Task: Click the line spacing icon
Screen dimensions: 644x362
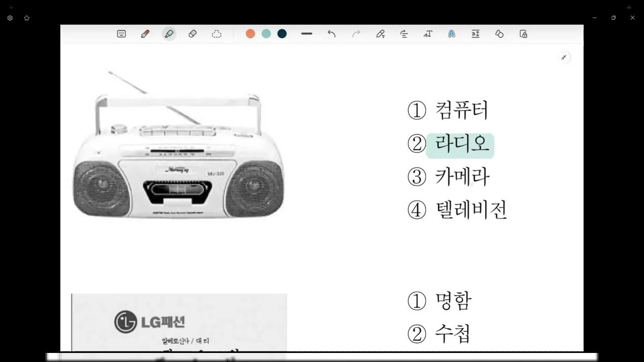Action: tap(475, 34)
